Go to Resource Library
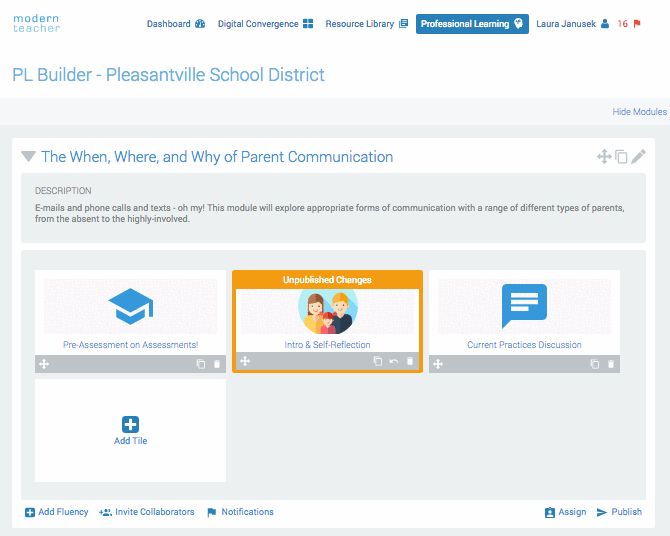 [367, 24]
